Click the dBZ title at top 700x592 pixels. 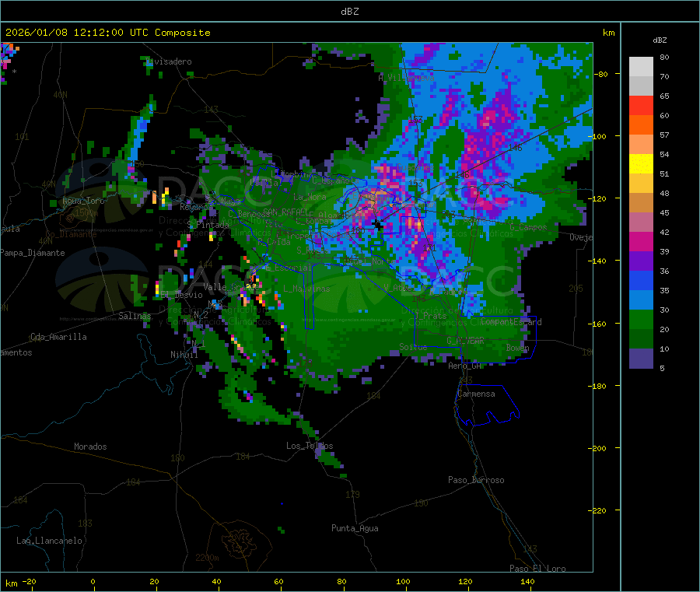[x=349, y=12]
